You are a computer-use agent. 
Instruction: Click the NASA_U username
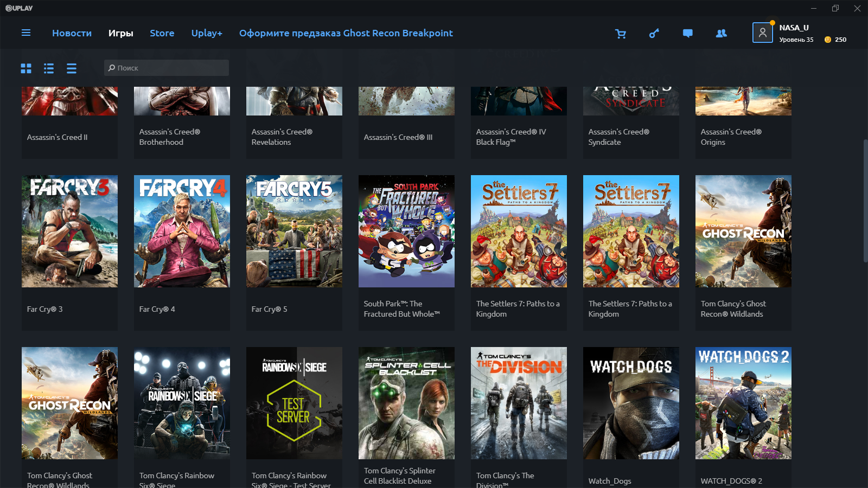pyautogui.click(x=794, y=28)
